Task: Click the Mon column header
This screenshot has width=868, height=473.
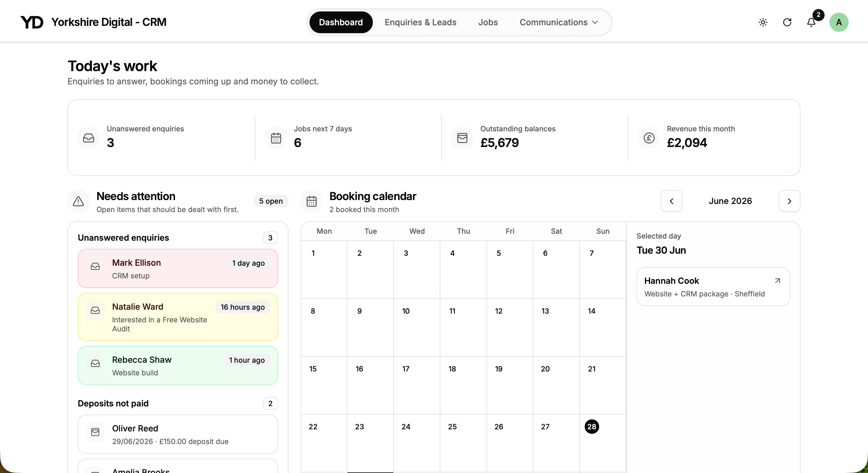Action: tap(324, 231)
